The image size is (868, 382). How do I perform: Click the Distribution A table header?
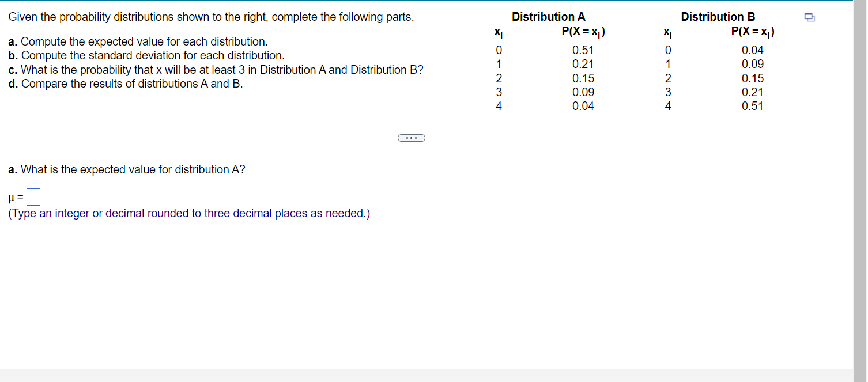point(548,16)
